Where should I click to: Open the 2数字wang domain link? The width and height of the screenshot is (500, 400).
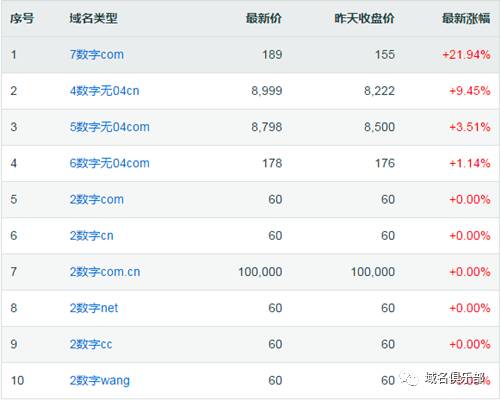100,380
